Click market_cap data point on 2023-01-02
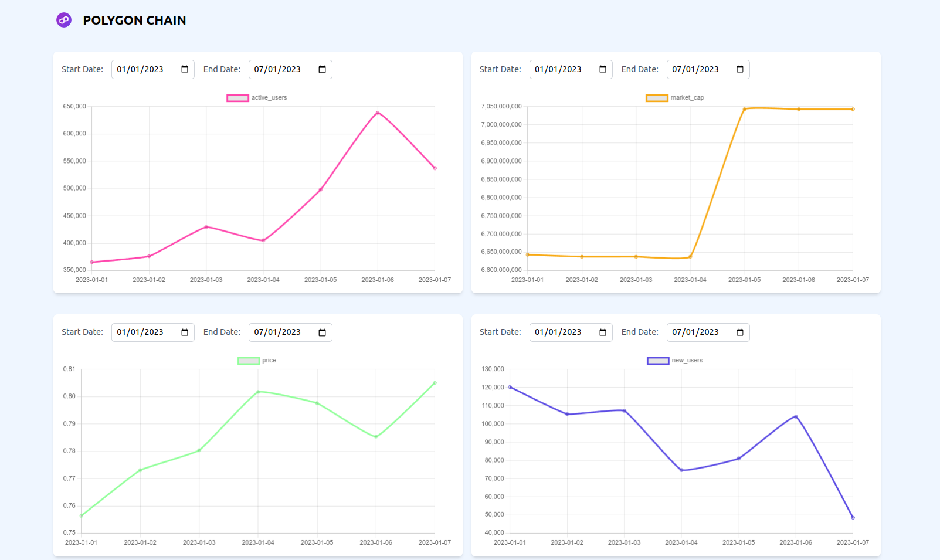Screen dimensions: 940x560 pyautogui.click(x=582, y=257)
